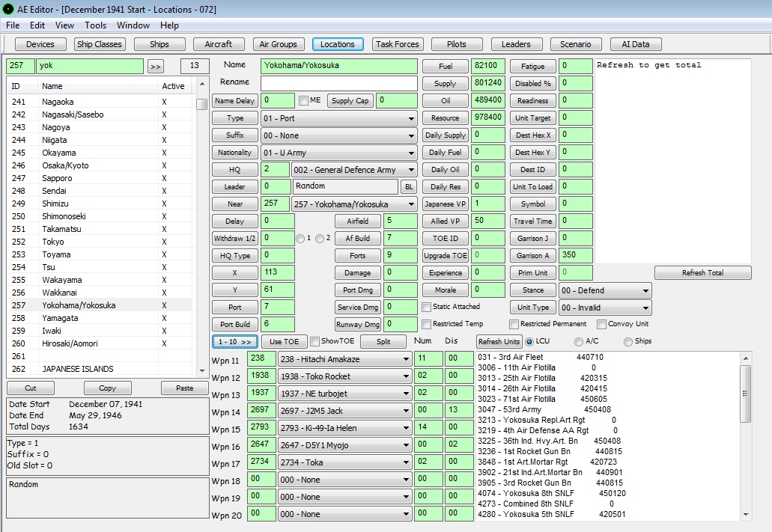
Task: Select the Ships radio button
Action: point(628,342)
